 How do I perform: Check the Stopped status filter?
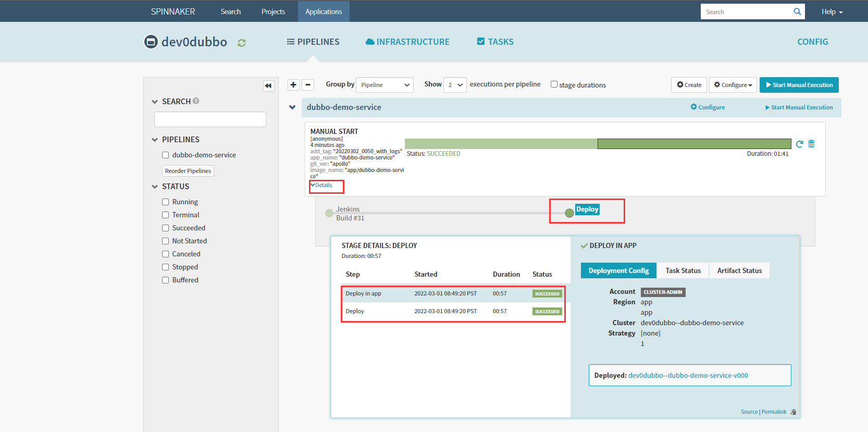pos(165,267)
